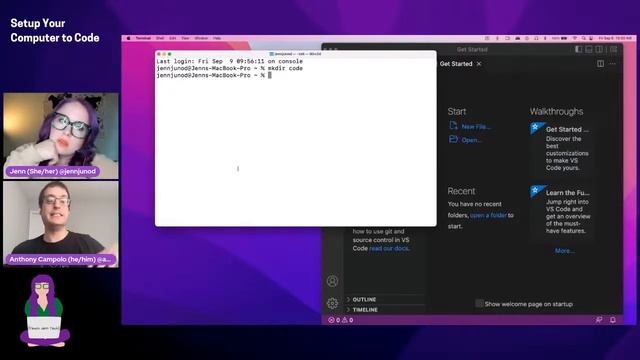
Task: Click the Get Started walkthrough star badge
Action: [x=536, y=128]
